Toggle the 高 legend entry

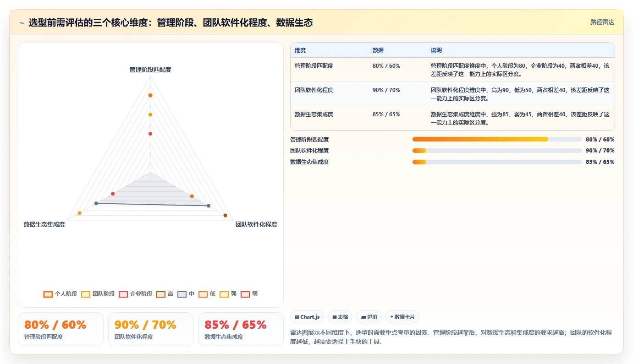point(165,294)
